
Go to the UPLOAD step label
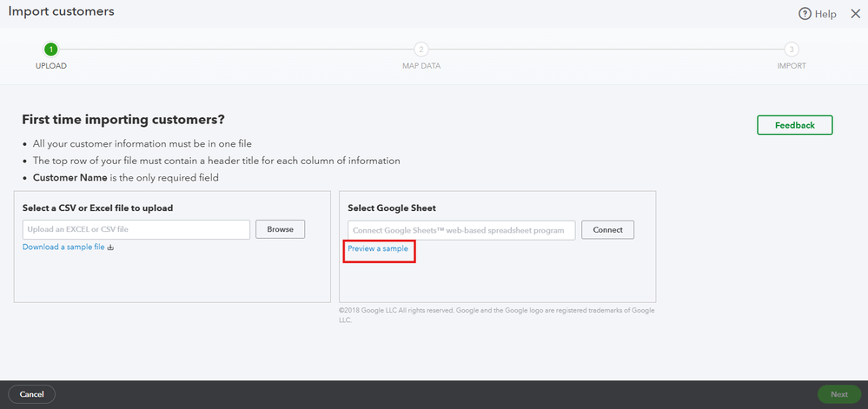pyautogui.click(x=51, y=66)
